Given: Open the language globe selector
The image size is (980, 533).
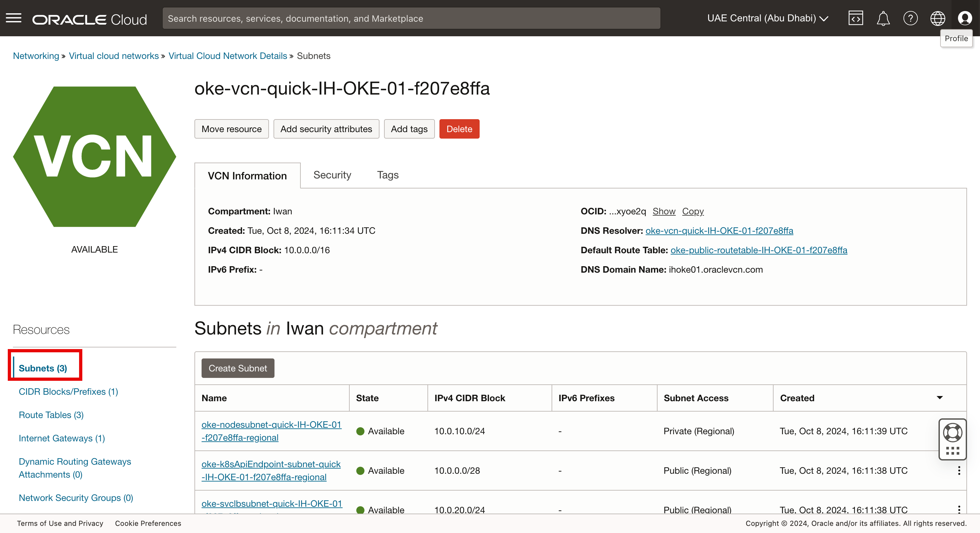Looking at the screenshot, I should click(x=938, y=18).
